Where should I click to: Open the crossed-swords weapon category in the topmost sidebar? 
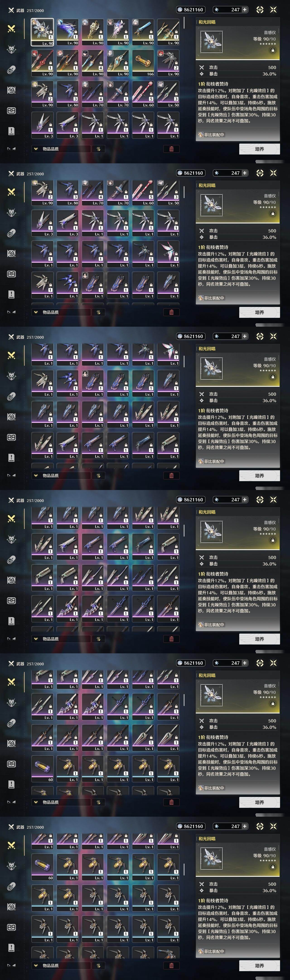[11, 29]
